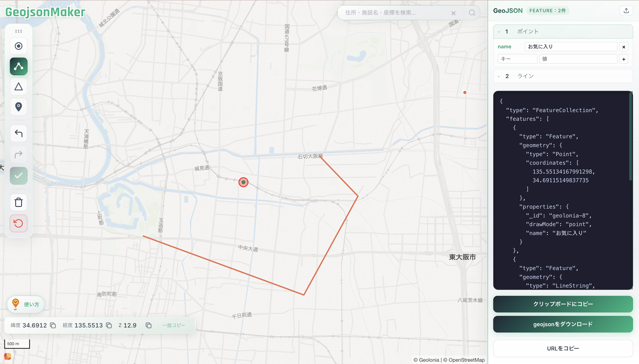Delete feature with the trash icon
639x364 pixels.
(x=19, y=202)
